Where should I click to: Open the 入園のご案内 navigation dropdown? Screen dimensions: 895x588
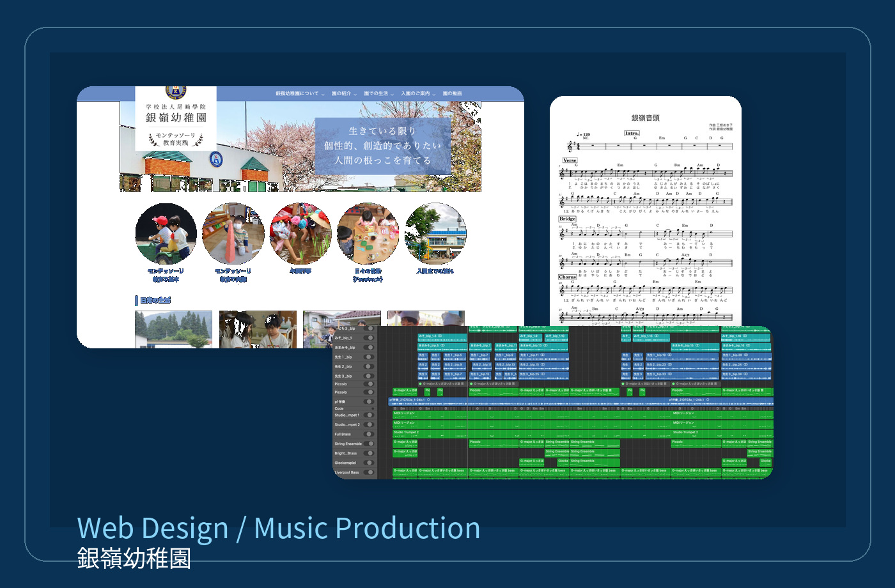pyautogui.click(x=418, y=94)
